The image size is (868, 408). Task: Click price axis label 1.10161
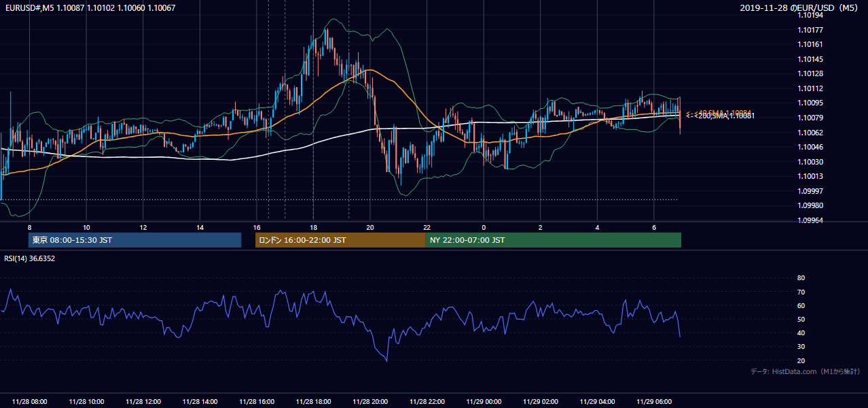(810, 44)
